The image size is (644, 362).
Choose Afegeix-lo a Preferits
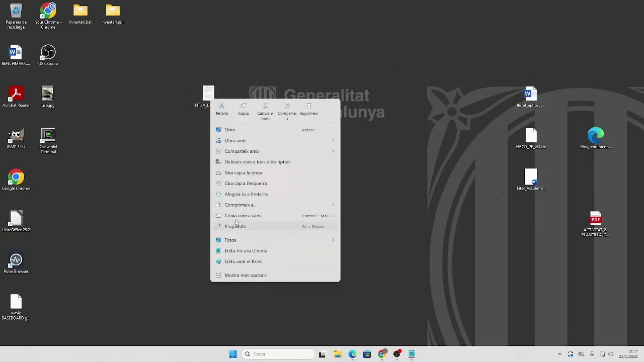coord(275,194)
